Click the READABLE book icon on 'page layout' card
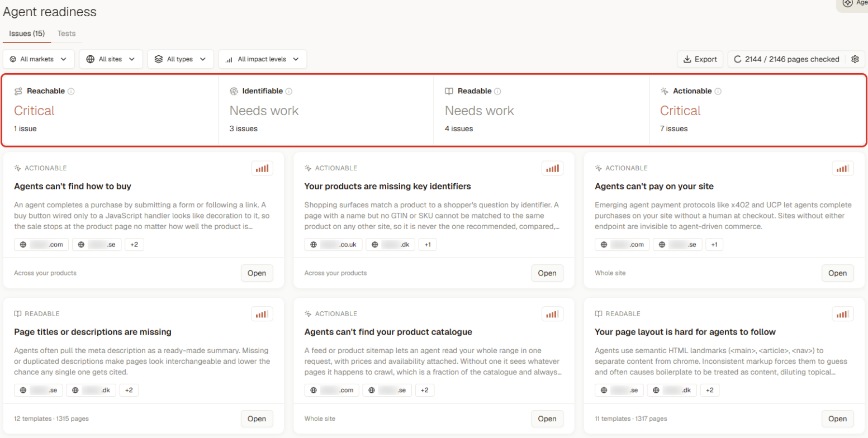 [x=599, y=314]
